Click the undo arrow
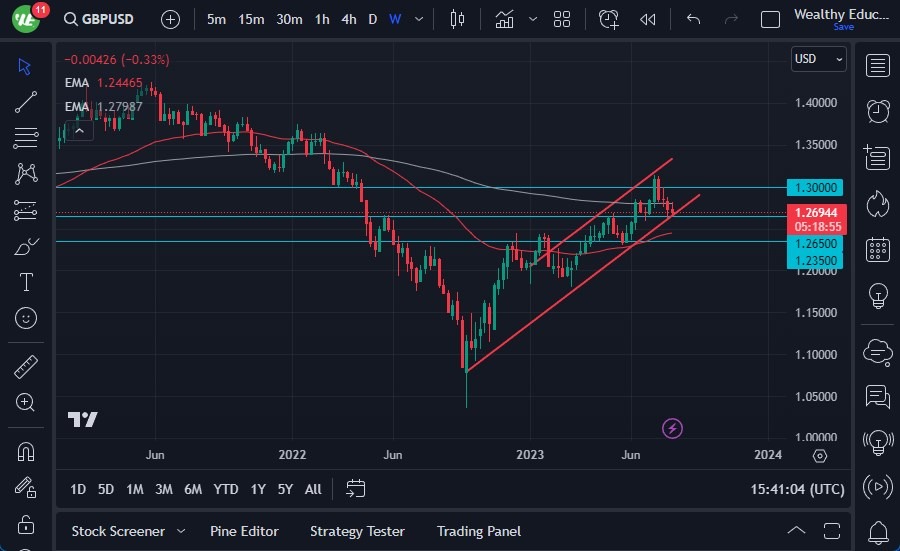Viewport: 900px width, 551px height. pos(694,19)
